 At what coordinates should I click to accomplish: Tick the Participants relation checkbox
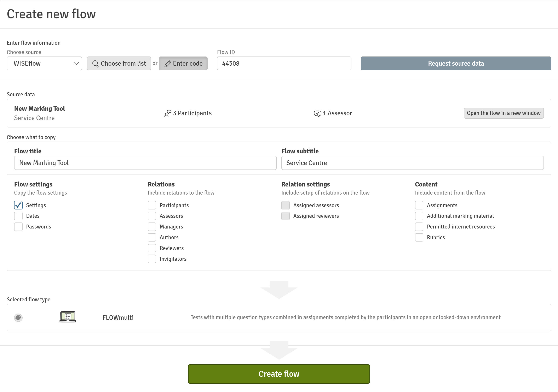(152, 205)
